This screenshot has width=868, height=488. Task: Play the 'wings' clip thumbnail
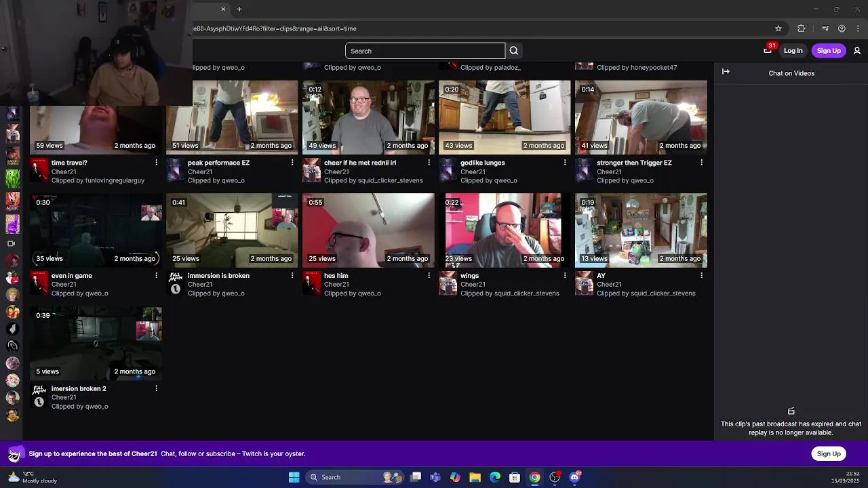(x=505, y=230)
